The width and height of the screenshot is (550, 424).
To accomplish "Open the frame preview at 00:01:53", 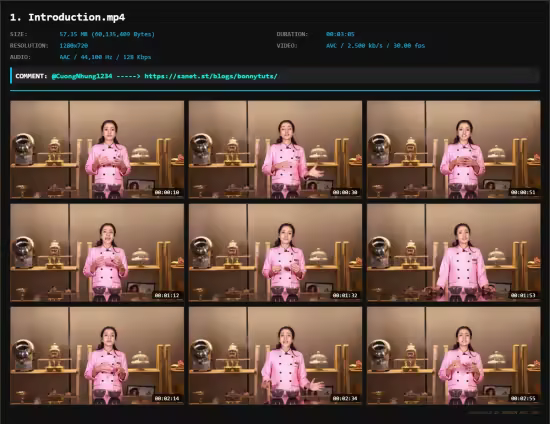I will point(454,253).
